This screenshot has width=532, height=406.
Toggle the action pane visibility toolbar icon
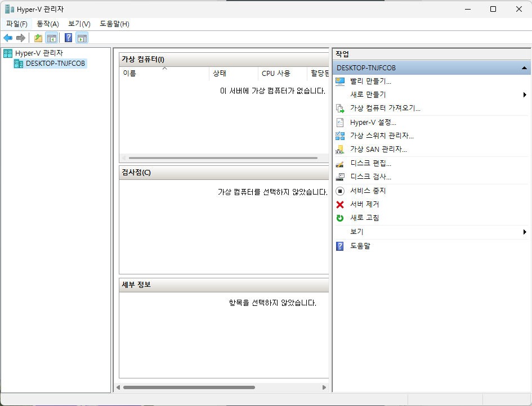[82, 38]
